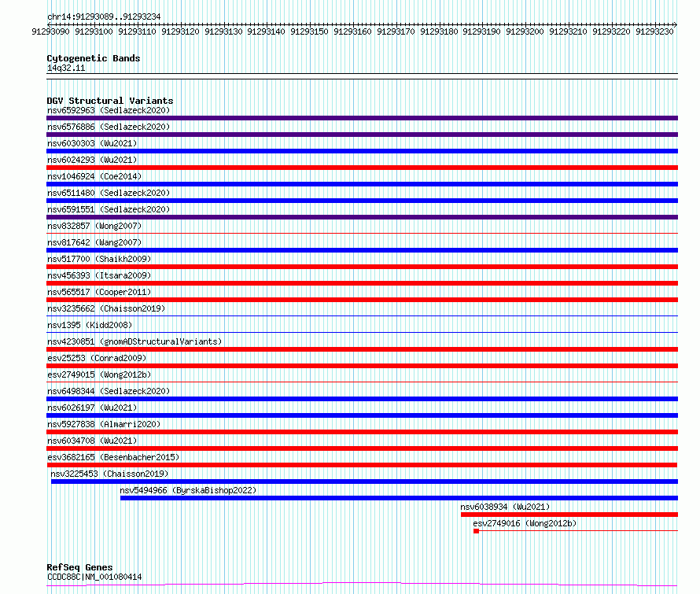Click the blue bar under nsv5494966
The height and width of the screenshot is (594, 700).
[x=399, y=498]
